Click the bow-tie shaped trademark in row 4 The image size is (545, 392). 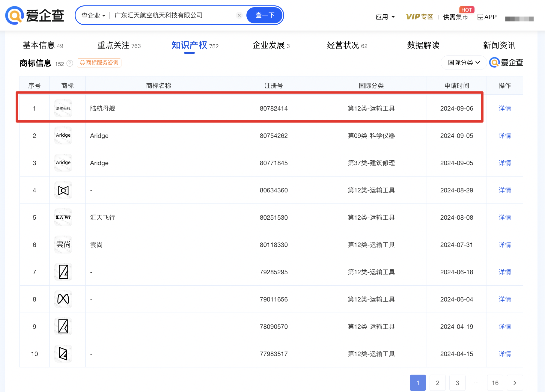(x=63, y=190)
